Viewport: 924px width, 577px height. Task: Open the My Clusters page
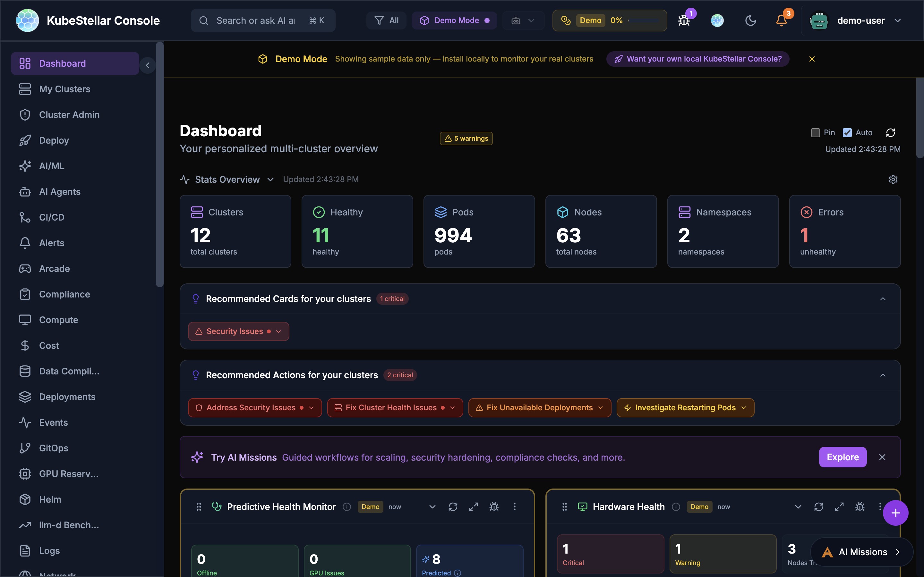[x=64, y=89]
